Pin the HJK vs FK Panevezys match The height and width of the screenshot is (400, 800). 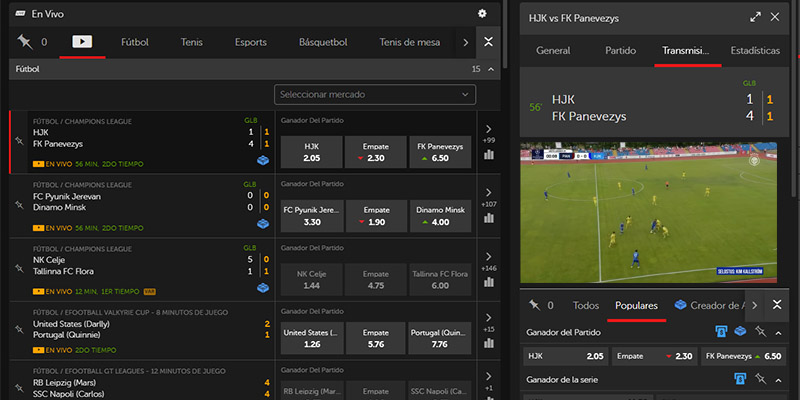click(19, 141)
